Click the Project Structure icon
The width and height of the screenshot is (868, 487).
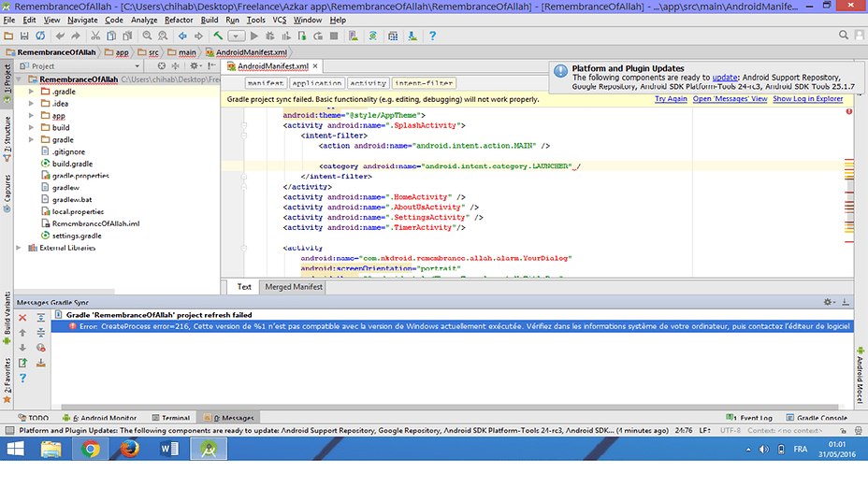pos(393,36)
